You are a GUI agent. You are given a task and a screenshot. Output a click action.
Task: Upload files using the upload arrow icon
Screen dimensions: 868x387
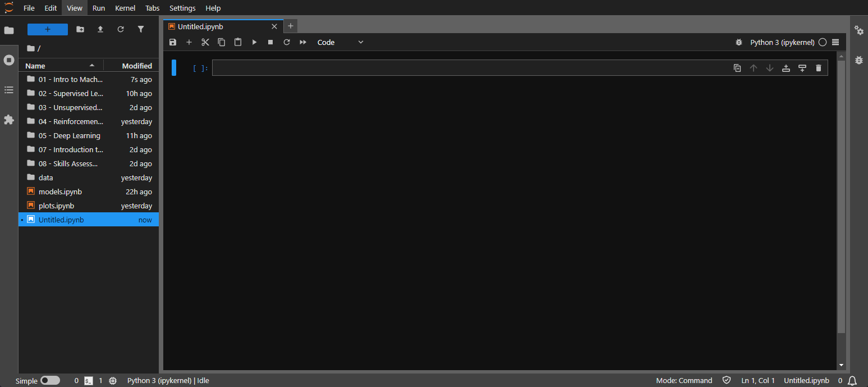[100, 29]
